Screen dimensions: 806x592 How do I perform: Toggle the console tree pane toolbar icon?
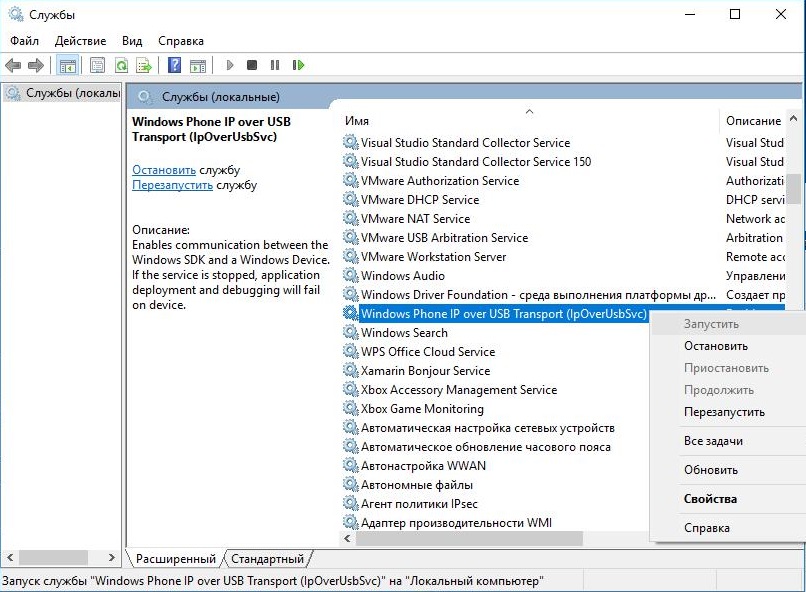(67, 65)
